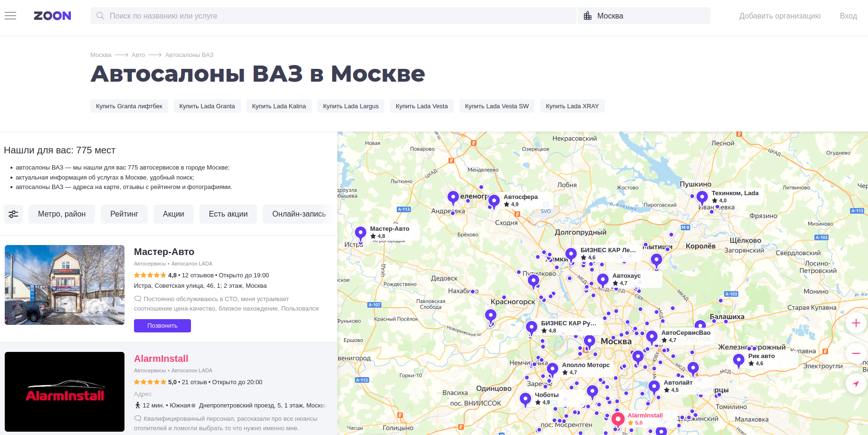Viewport: 868px width, 435px height.
Task: Click the Автохаус map pin
Action: click(x=603, y=280)
